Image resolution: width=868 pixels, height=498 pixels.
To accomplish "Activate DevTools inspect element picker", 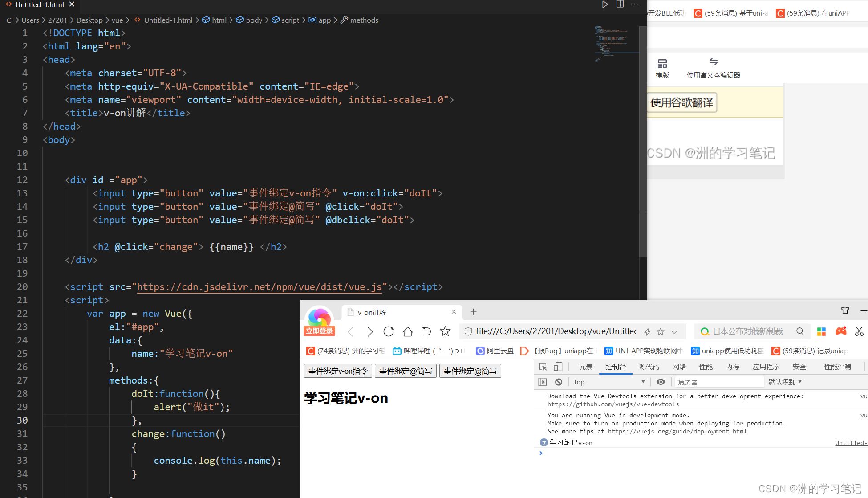I will click(x=543, y=367).
